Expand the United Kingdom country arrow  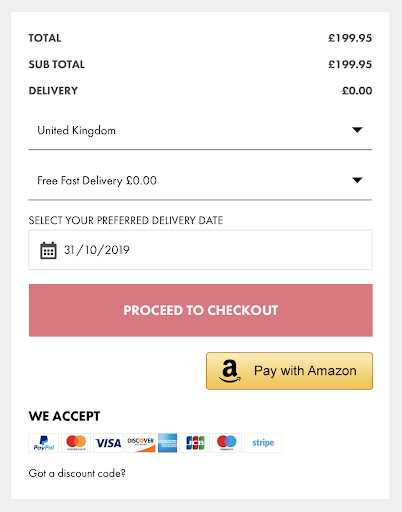click(357, 130)
